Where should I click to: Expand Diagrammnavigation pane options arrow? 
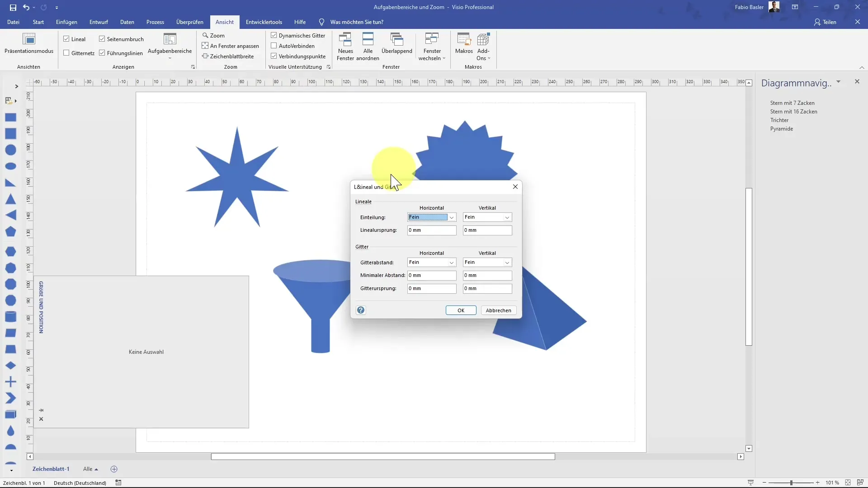coord(838,82)
